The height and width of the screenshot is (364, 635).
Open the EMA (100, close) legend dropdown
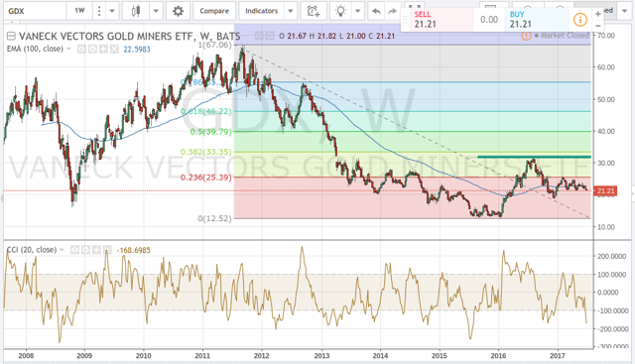pyautogui.click(x=68, y=49)
